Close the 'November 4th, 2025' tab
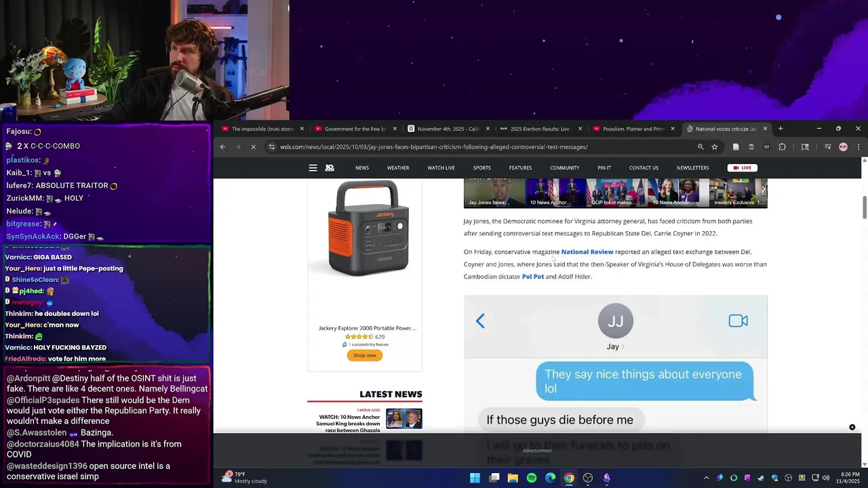This screenshot has height=488, width=868. [488, 129]
